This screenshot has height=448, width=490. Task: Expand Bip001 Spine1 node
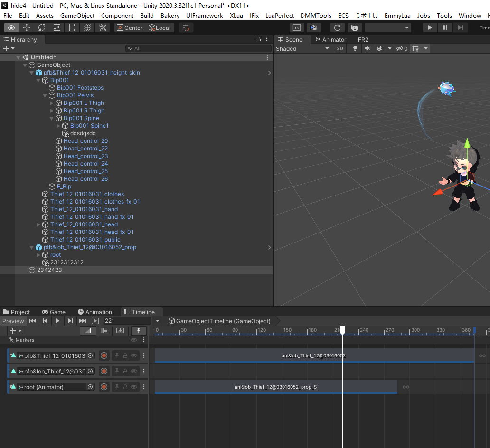click(x=58, y=126)
